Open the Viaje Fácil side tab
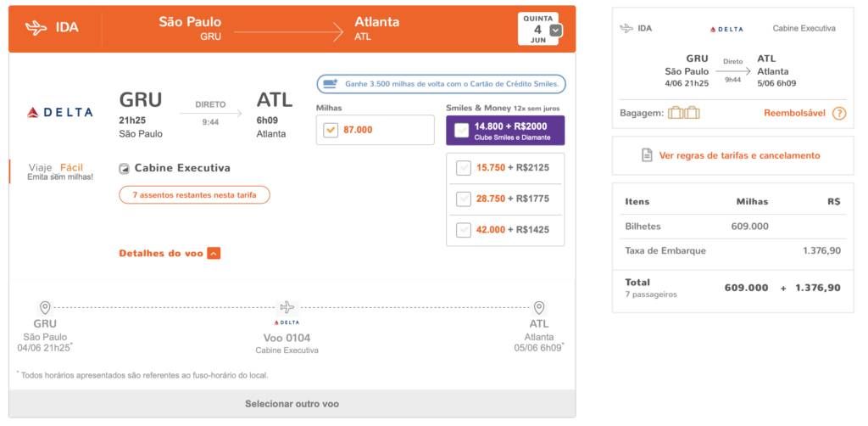Screen dimensions: 868x426 60,171
